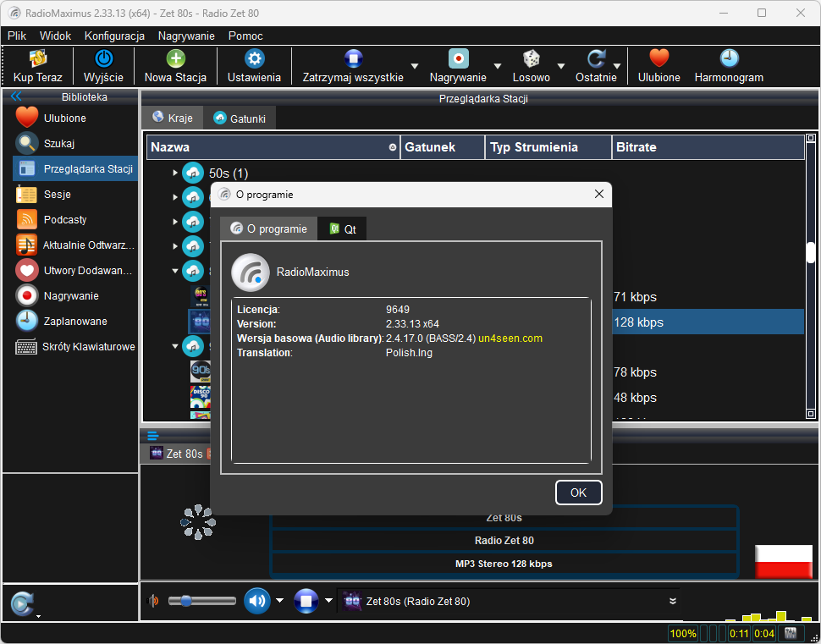Sort by the Bitrate column header
This screenshot has width=821, height=644.
708,147
